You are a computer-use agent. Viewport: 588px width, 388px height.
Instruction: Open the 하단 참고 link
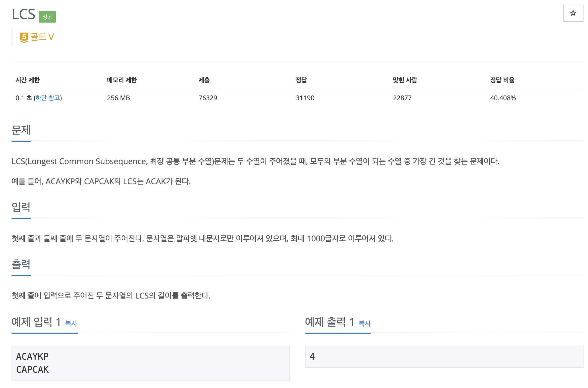[x=48, y=98]
